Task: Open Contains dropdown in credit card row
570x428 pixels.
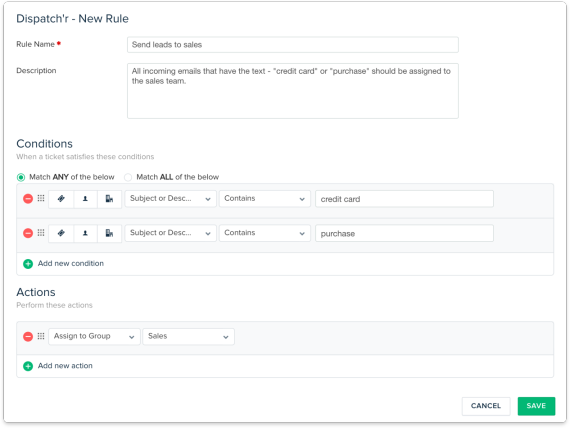Action: pos(265,199)
